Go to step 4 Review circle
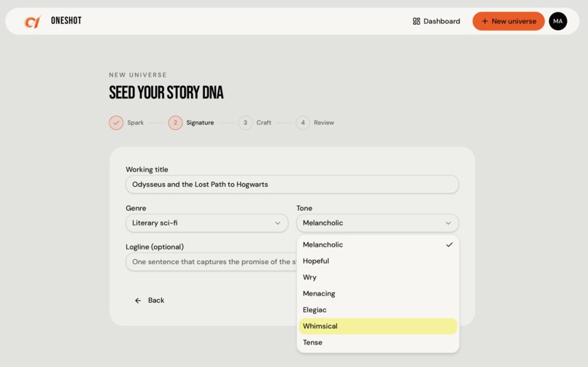This screenshot has height=367, width=588. [303, 123]
